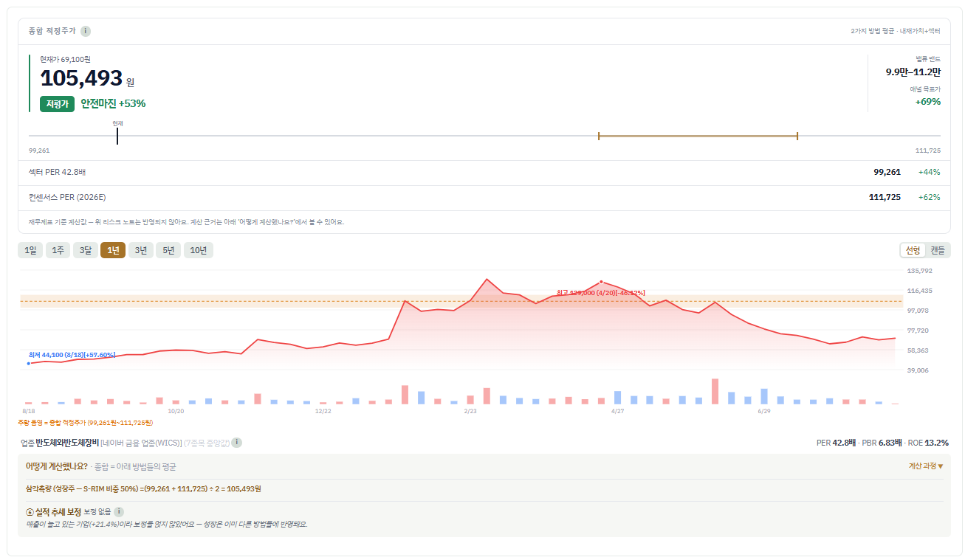This screenshot has width=965, height=560.
Task: Click the 58,363 y-axis label
Action: [920, 350]
